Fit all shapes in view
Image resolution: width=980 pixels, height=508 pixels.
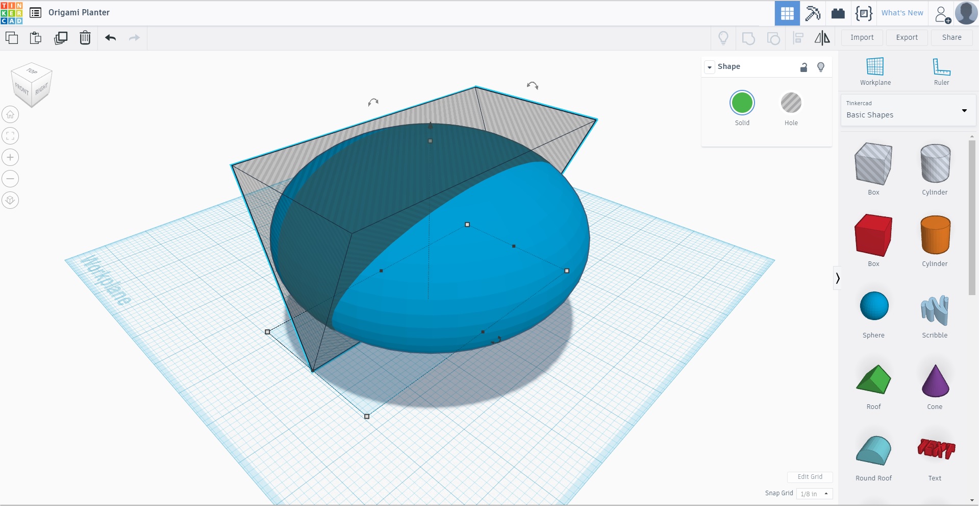[x=10, y=136]
